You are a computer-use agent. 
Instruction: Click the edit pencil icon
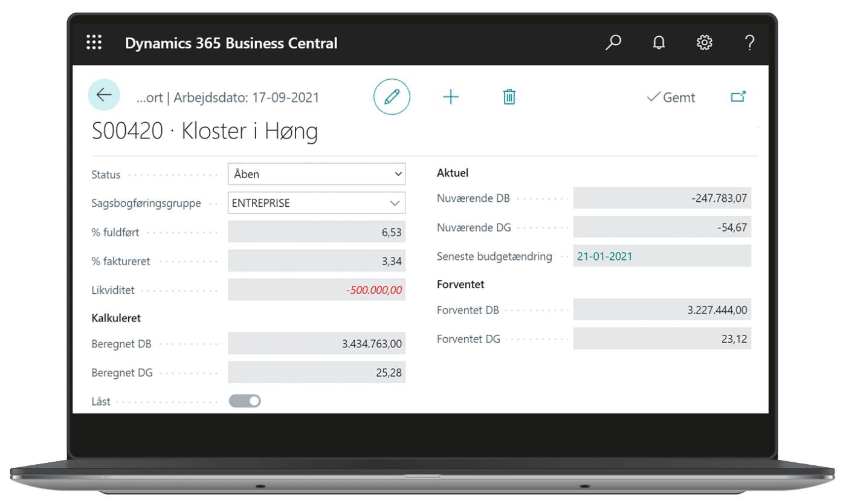click(x=392, y=97)
